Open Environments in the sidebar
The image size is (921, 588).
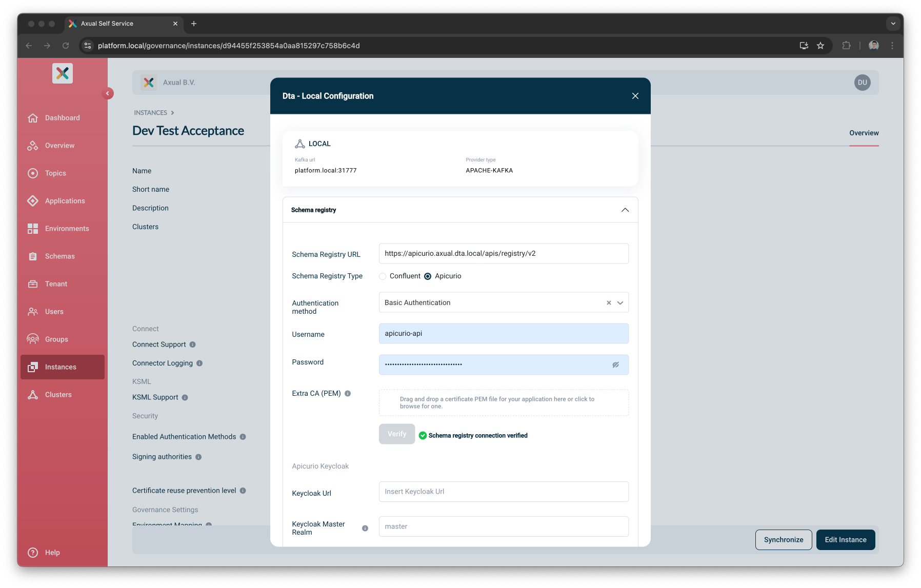pos(62,229)
